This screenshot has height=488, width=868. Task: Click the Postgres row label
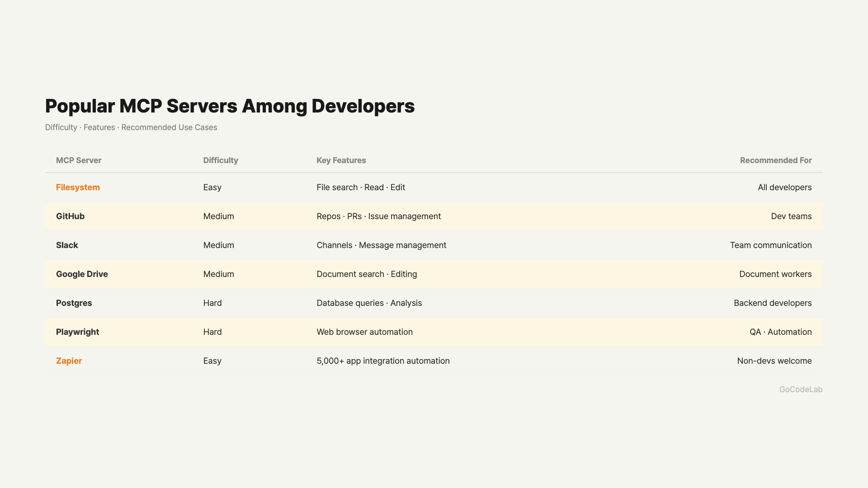74,303
